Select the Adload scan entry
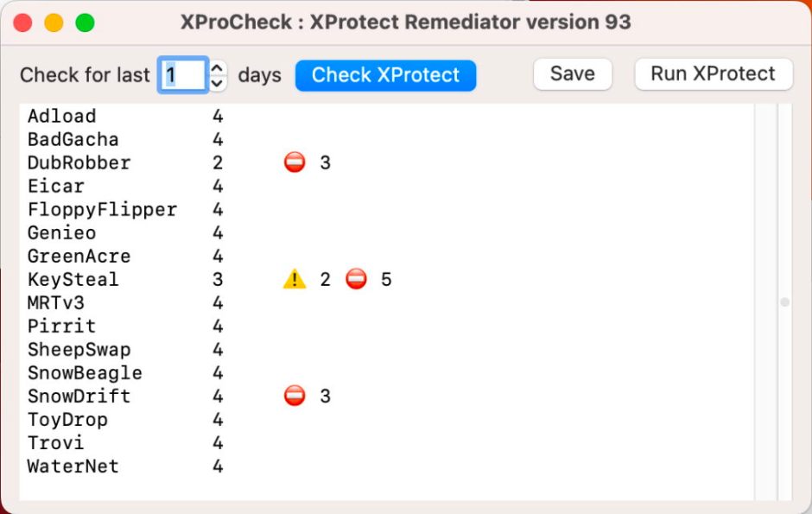 click(62, 115)
